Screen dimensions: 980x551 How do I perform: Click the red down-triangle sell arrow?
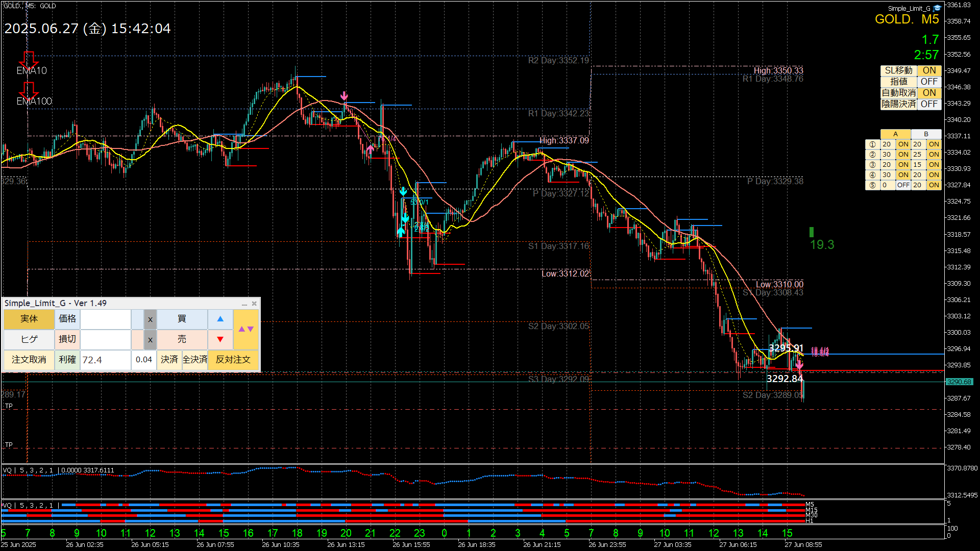click(220, 339)
